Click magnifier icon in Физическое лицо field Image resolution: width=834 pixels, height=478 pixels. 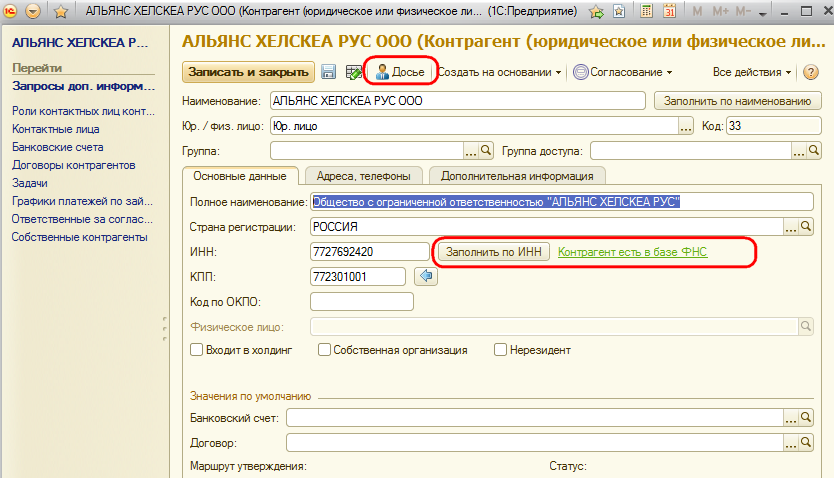806,326
